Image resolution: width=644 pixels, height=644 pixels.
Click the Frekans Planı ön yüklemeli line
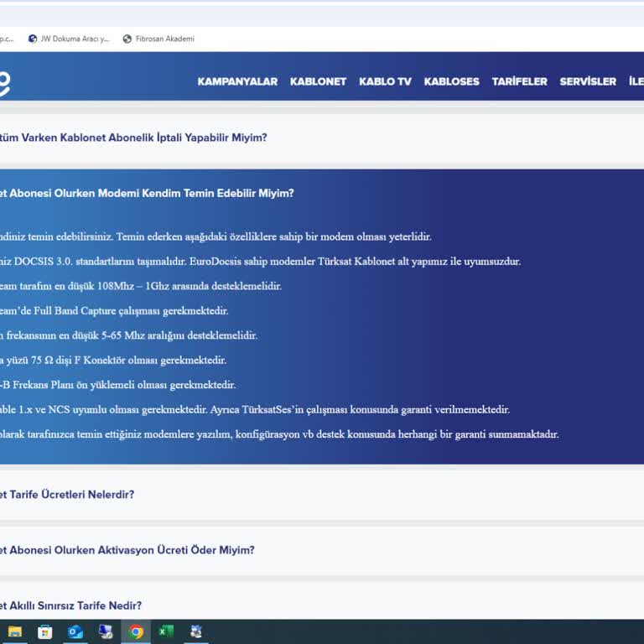pyautogui.click(x=118, y=385)
